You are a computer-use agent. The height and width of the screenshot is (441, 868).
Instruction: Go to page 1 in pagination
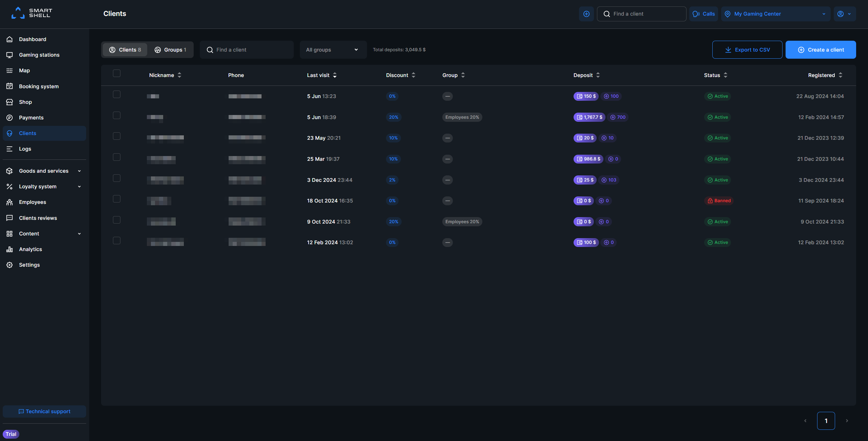[x=826, y=421]
